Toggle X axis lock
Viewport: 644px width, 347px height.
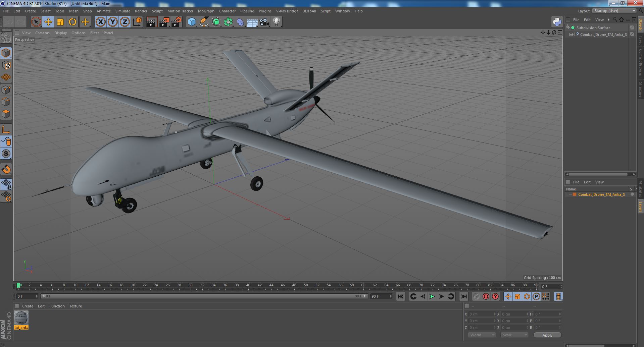pos(100,22)
